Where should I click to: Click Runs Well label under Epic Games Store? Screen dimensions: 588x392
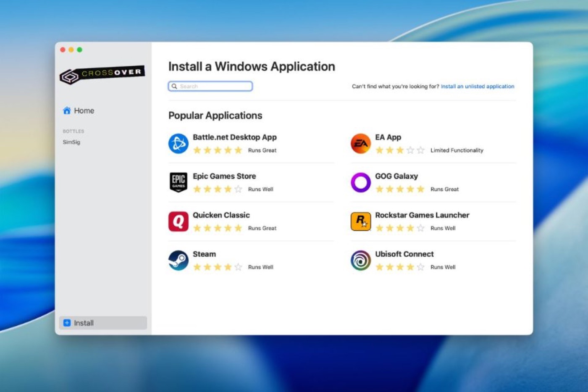260,189
